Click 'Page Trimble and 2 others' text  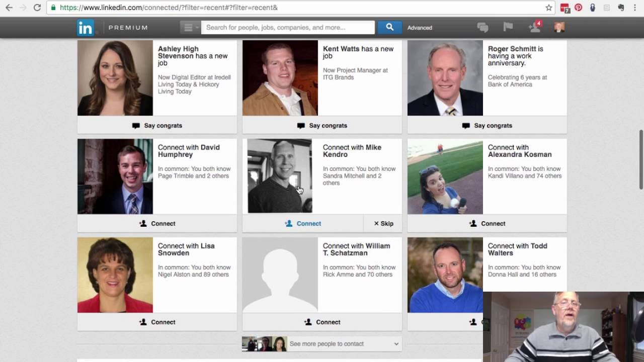(x=193, y=176)
